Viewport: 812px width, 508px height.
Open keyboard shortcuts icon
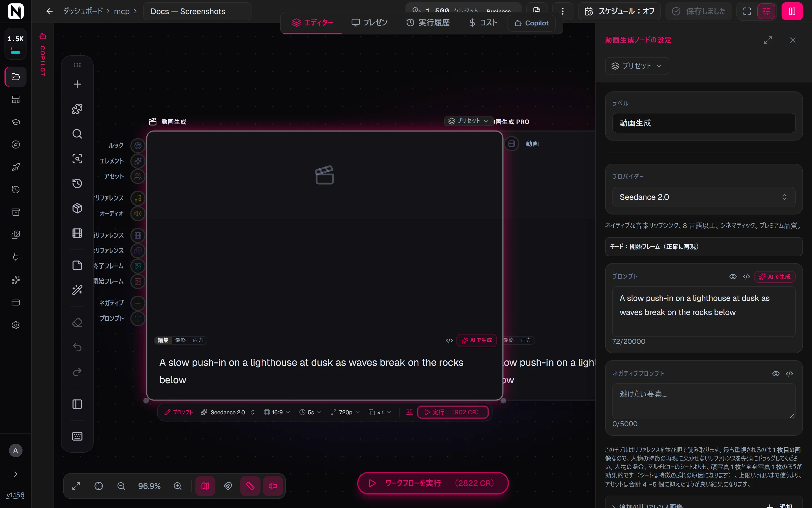pyautogui.click(x=77, y=436)
